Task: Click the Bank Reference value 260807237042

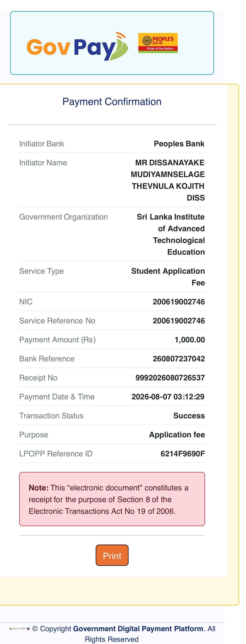Action: click(x=179, y=359)
